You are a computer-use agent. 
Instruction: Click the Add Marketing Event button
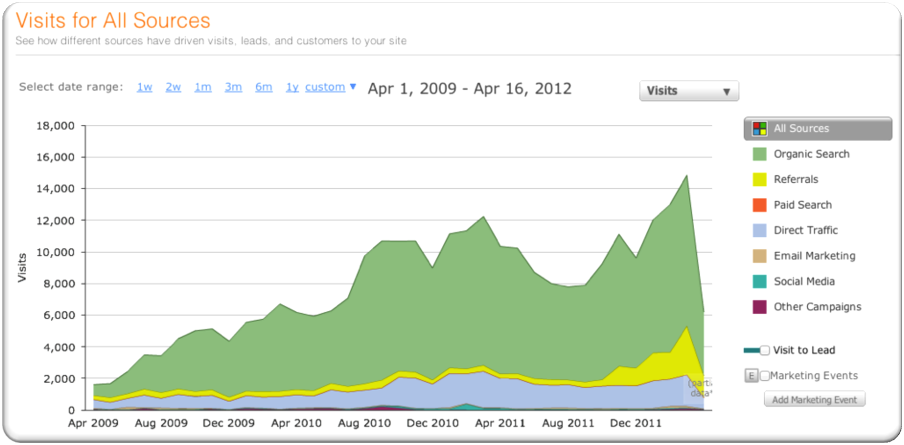coord(815,400)
